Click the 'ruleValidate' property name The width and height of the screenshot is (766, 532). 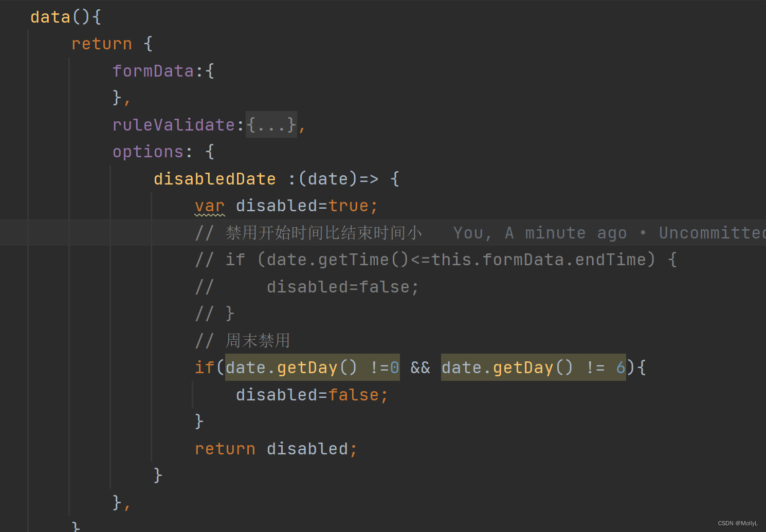[x=174, y=125]
